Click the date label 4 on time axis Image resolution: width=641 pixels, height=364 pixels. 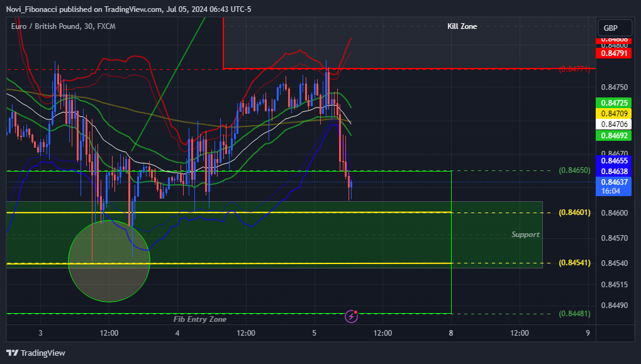[x=177, y=333]
